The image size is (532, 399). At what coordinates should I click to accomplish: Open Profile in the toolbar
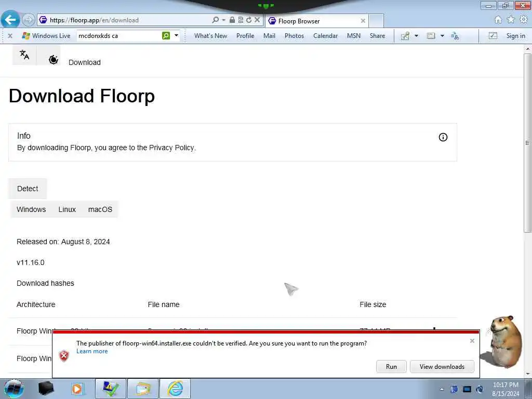245,36
